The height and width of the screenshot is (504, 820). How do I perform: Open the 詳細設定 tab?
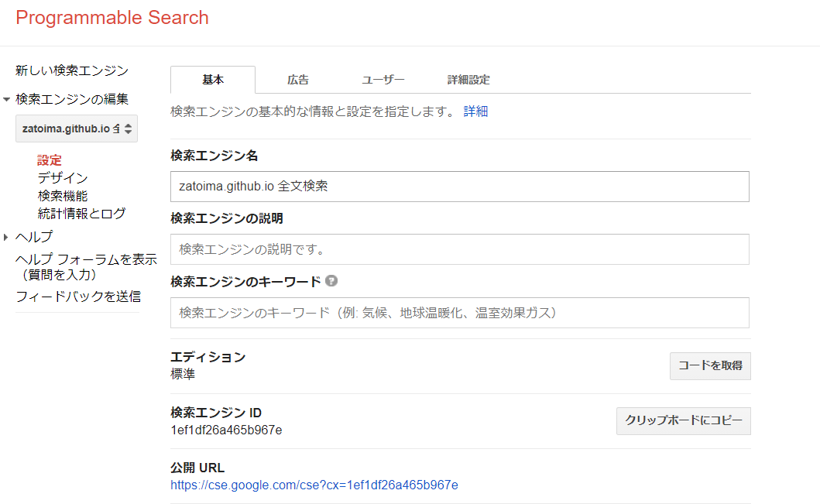[x=468, y=80]
